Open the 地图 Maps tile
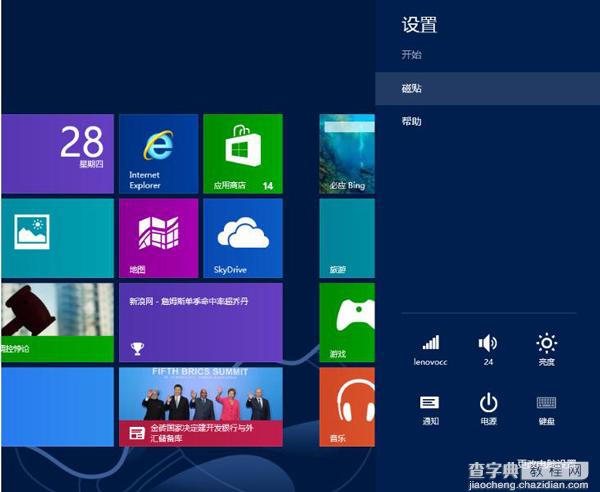This screenshot has height=492, width=600. point(159,238)
